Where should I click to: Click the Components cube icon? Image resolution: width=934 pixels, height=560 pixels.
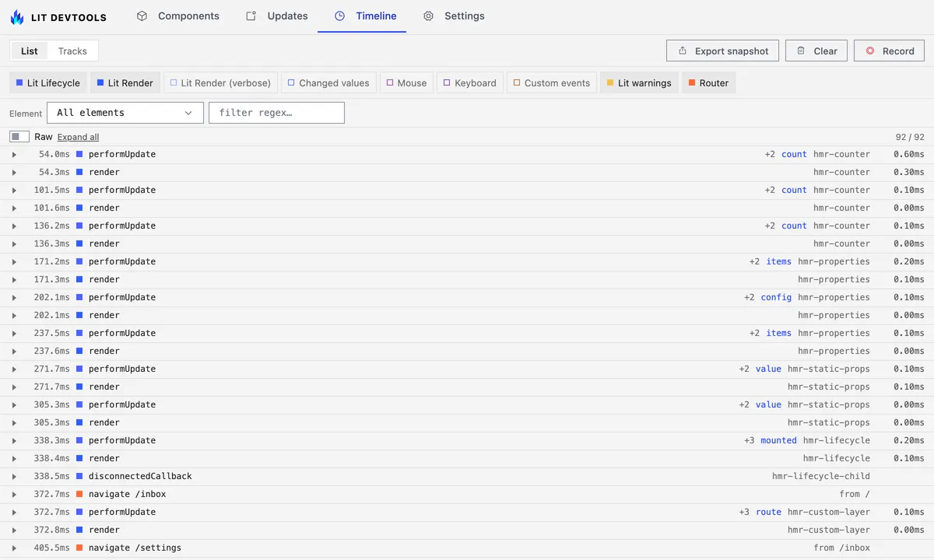[142, 16]
